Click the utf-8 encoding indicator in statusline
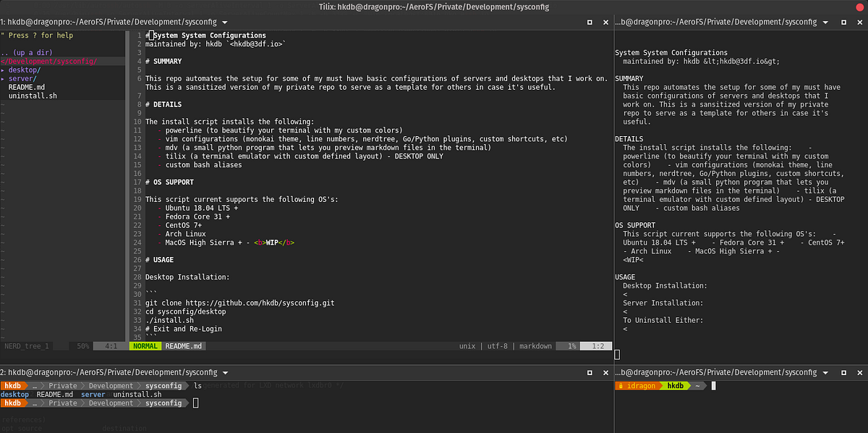 point(498,346)
